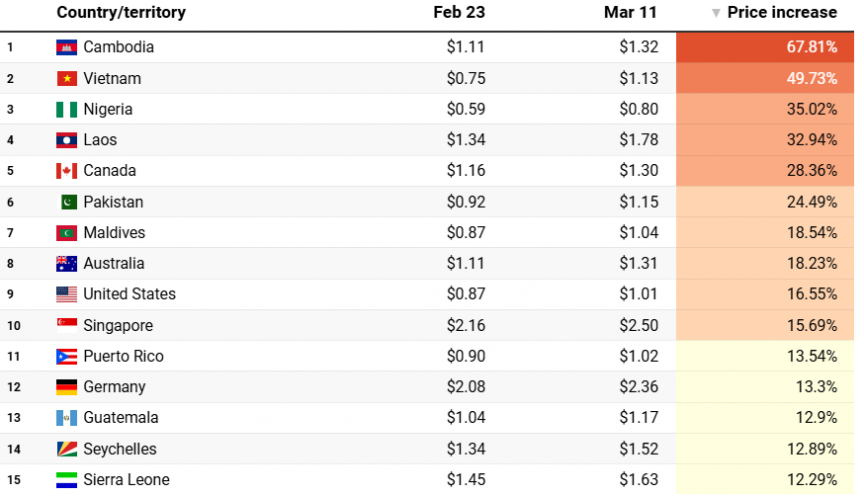Click the Cambodia flag icon
This screenshot has width=864, height=496.
[x=66, y=47]
